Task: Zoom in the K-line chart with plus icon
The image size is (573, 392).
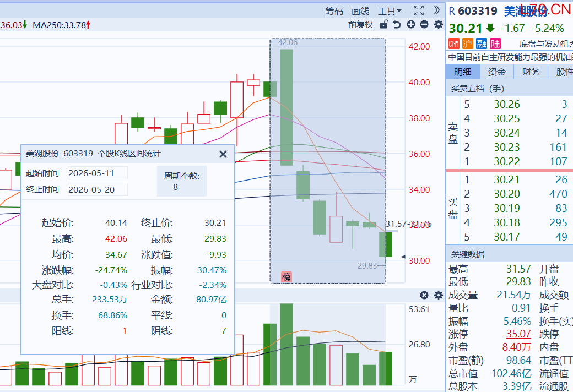Action: click(411, 24)
